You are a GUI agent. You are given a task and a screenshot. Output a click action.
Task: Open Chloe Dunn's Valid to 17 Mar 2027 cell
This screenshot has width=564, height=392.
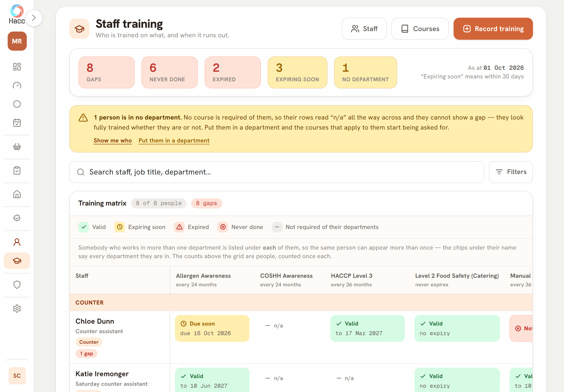click(367, 328)
